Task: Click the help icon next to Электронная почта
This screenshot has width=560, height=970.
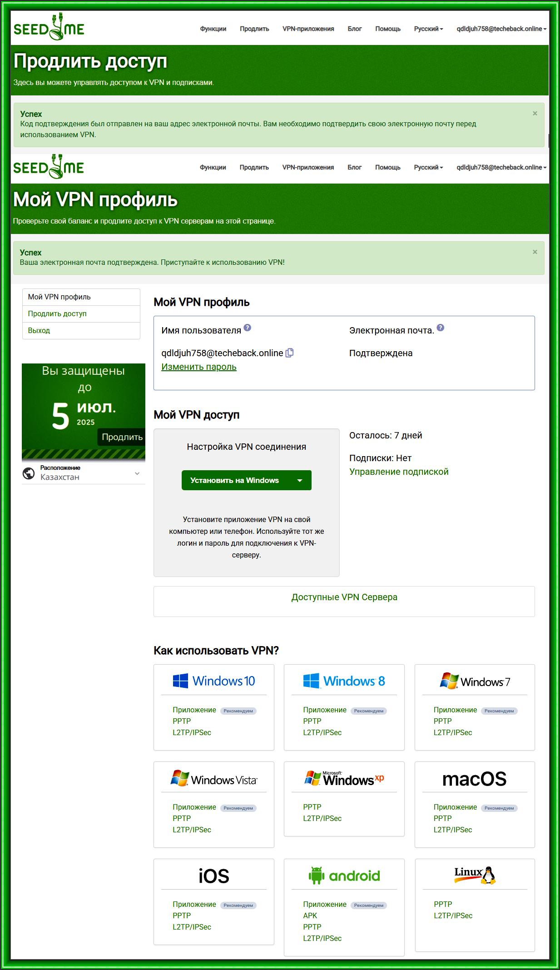Action: tap(441, 328)
